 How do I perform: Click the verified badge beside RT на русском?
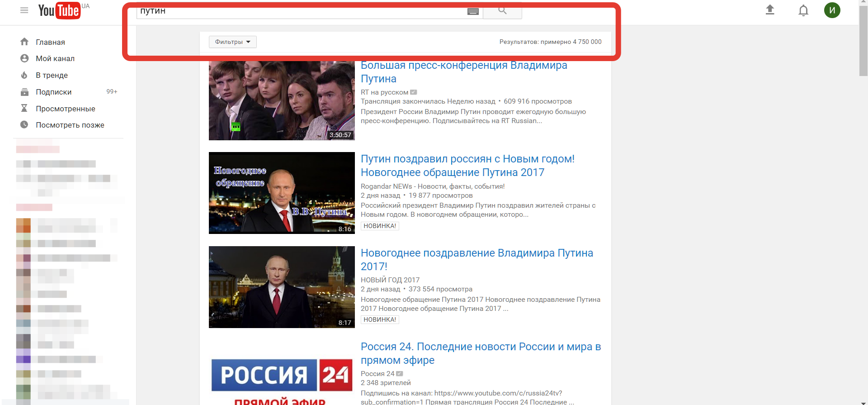click(414, 92)
